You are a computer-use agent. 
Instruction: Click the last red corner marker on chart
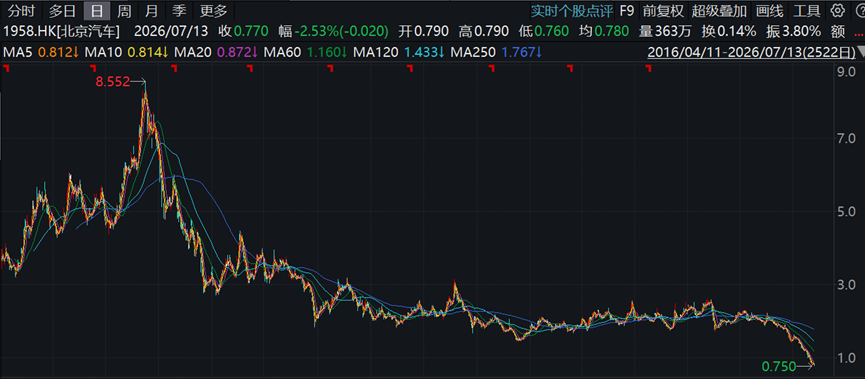[650, 68]
